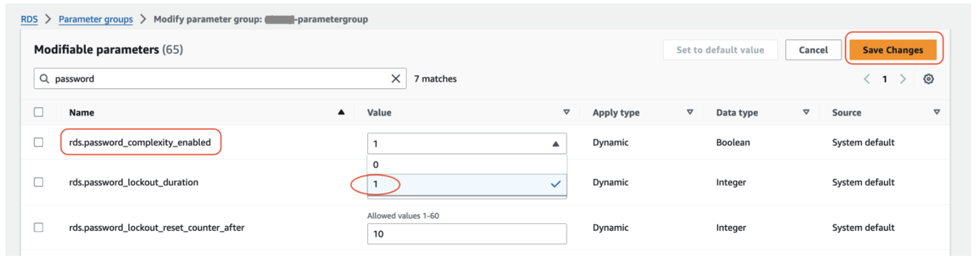Image resolution: width=980 pixels, height=260 pixels.
Task: Open Parameter groups breadcrumb link
Action: (95, 19)
